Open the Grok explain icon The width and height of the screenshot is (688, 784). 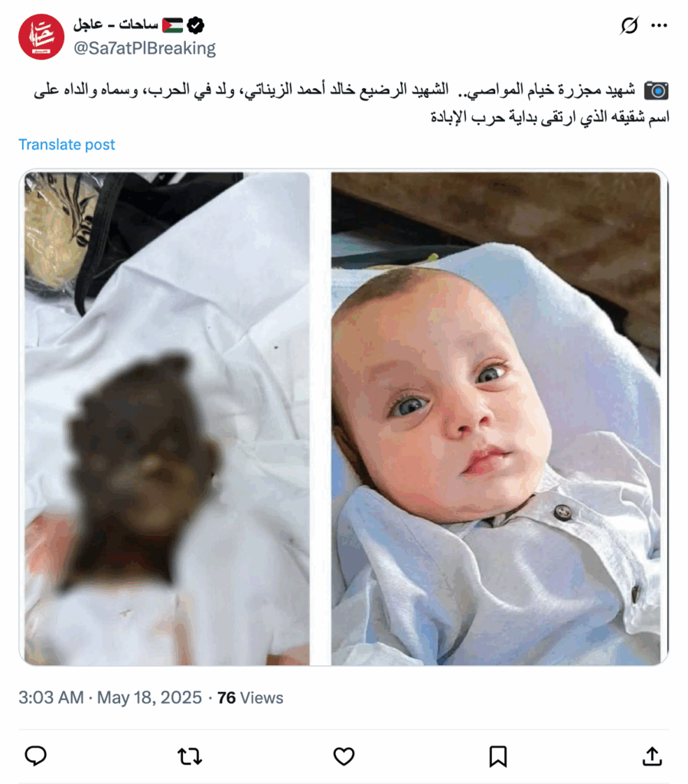point(629,25)
